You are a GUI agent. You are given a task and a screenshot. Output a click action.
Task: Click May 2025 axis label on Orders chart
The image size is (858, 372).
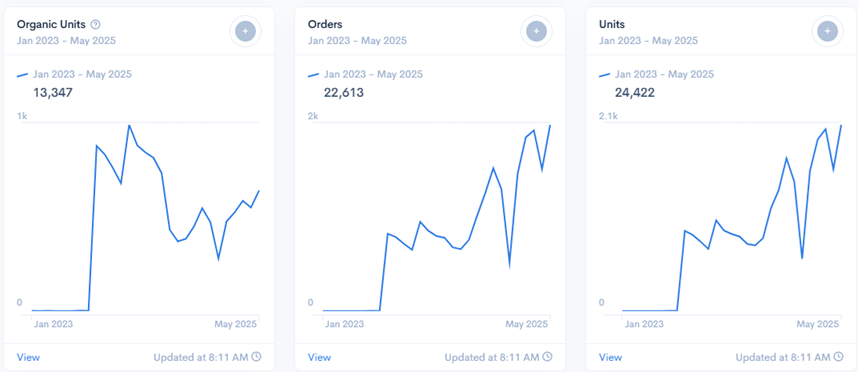(x=526, y=324)
